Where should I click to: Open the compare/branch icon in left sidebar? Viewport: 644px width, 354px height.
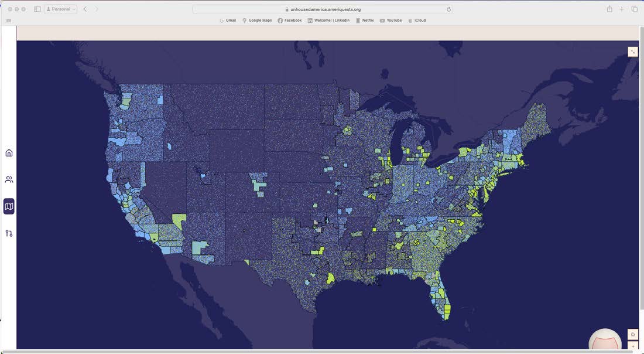click(x=9, y=233)
